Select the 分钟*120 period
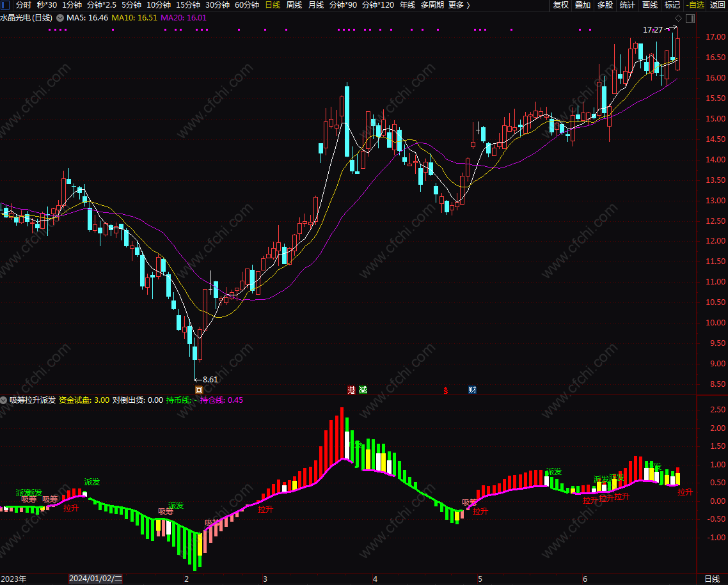 [x=378, y=5]
